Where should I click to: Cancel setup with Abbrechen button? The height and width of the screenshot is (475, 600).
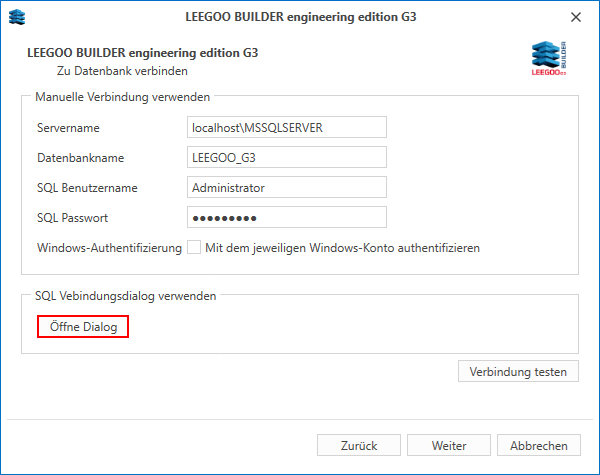click(539, 445)
